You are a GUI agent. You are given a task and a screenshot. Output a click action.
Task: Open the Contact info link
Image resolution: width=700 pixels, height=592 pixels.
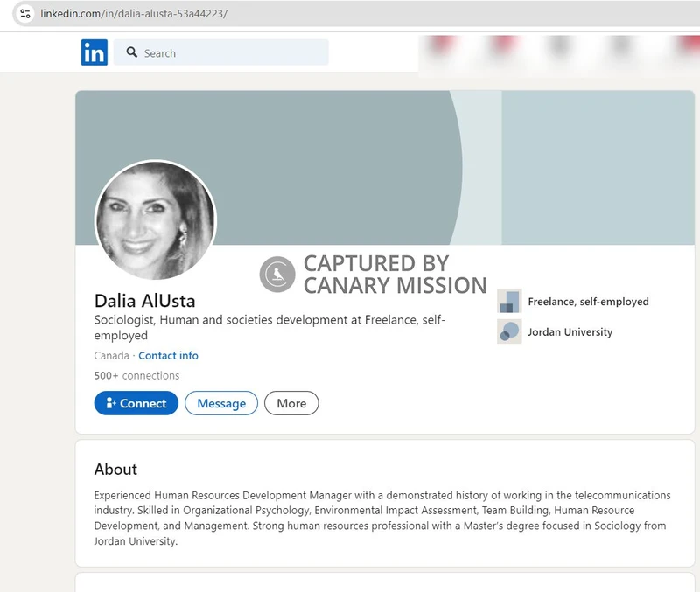tap(168, 356)
